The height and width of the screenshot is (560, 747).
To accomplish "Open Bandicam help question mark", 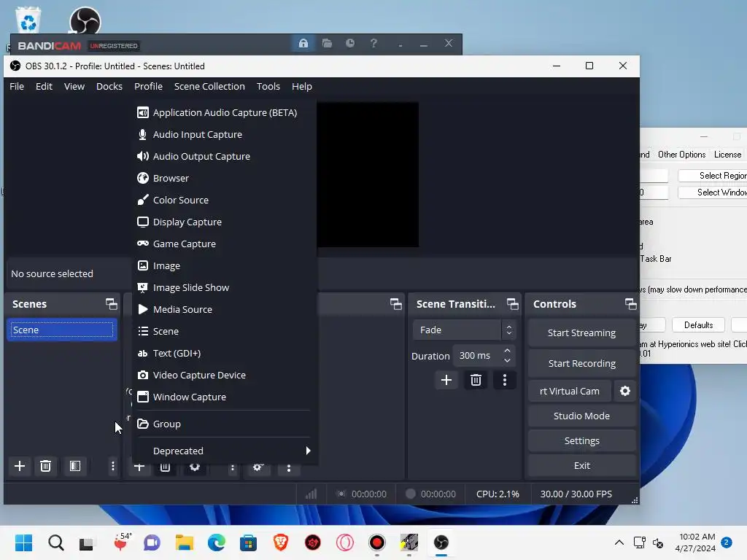I will [x=373, y=43].
